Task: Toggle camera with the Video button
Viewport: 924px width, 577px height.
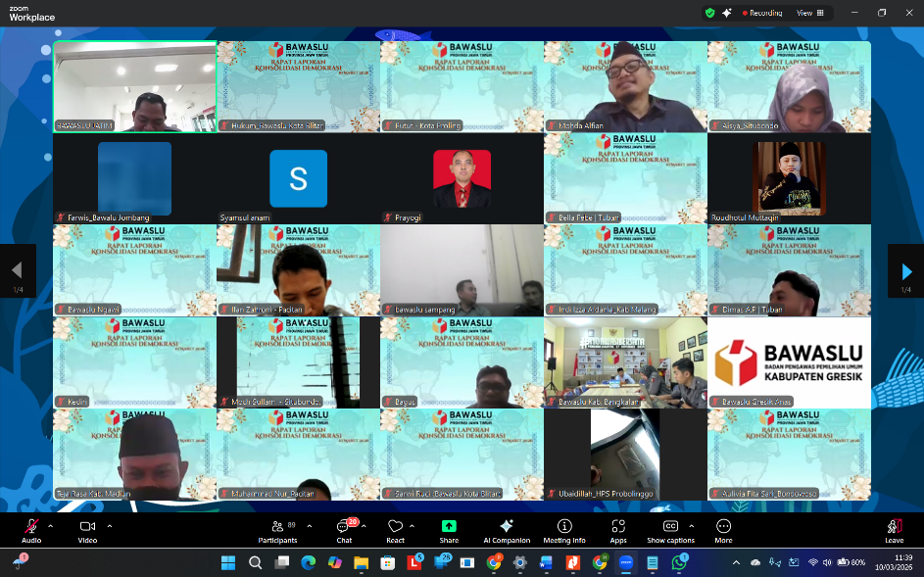Action: [87, 530]
